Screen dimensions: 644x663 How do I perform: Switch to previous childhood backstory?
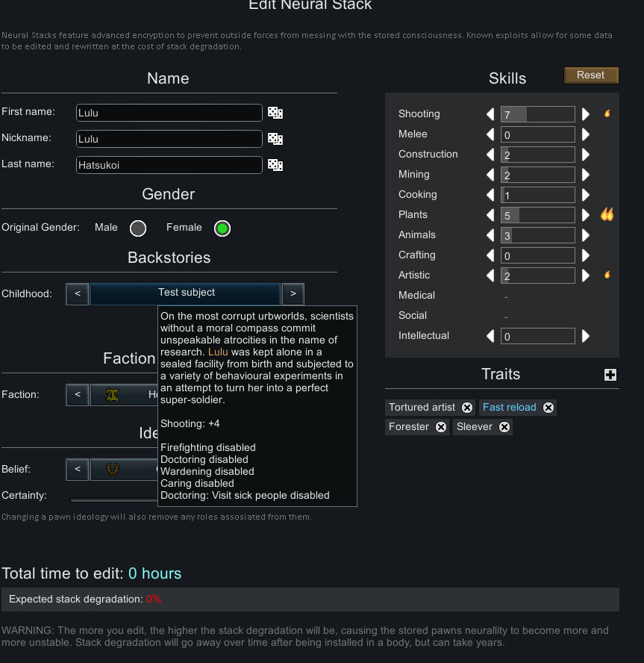point(78,294)
